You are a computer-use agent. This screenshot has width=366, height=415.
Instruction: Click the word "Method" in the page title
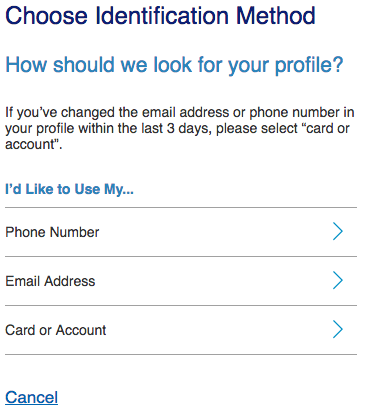276,16
